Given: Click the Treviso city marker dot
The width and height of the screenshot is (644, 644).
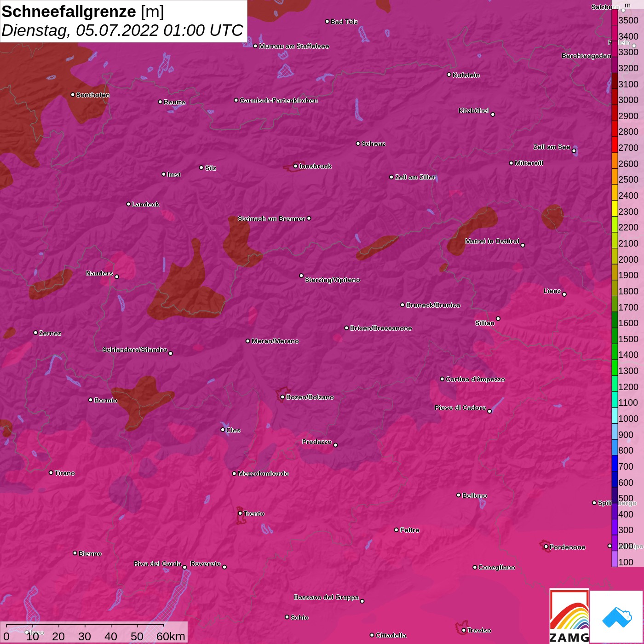Looking at the screenshot, I should (464, 630).
